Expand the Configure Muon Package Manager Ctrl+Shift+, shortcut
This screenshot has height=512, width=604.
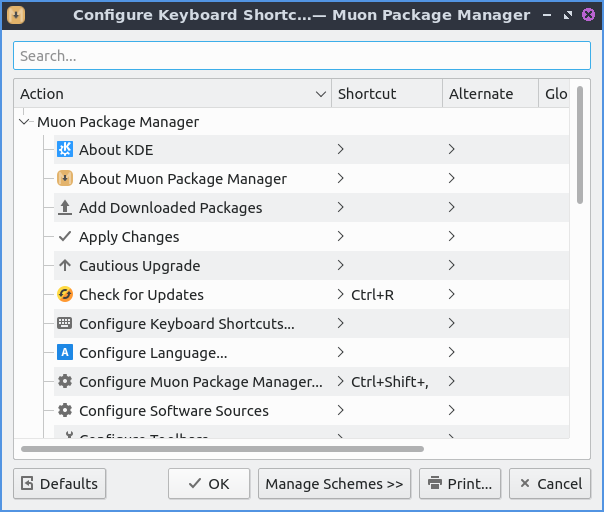tap(341, 382)
